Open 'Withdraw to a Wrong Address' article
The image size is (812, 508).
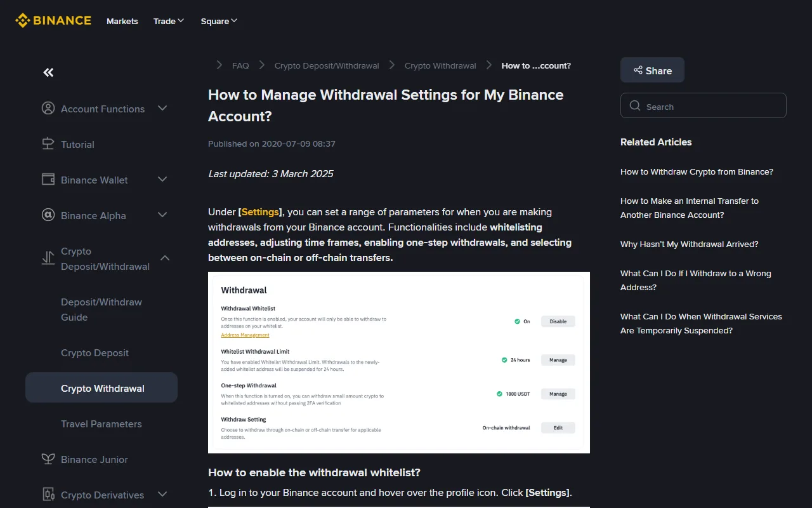(x=696, y=280)
